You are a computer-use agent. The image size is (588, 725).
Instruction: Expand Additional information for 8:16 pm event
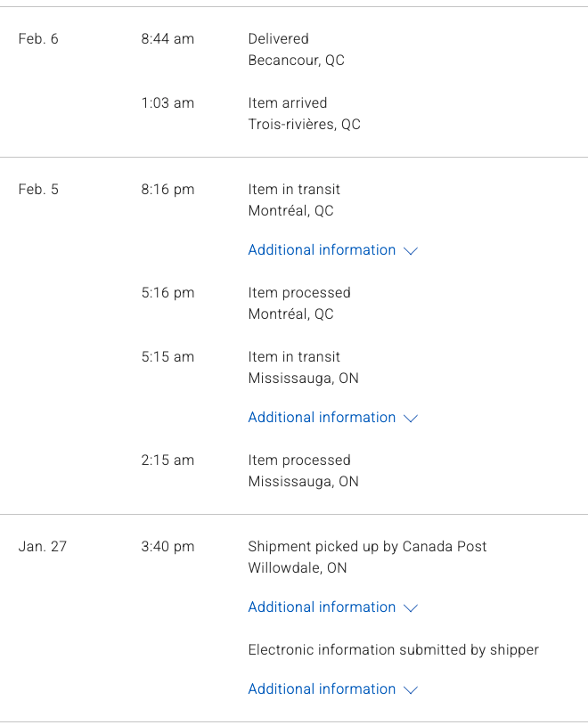tap(322, 250)
